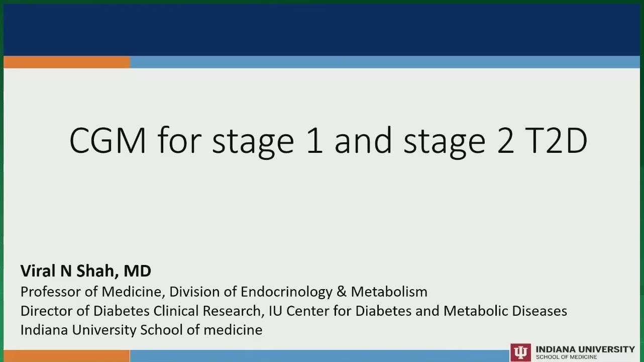Click the dark navy header band
The width and height of the screenshot is (644, 362).
click(321, 30)
